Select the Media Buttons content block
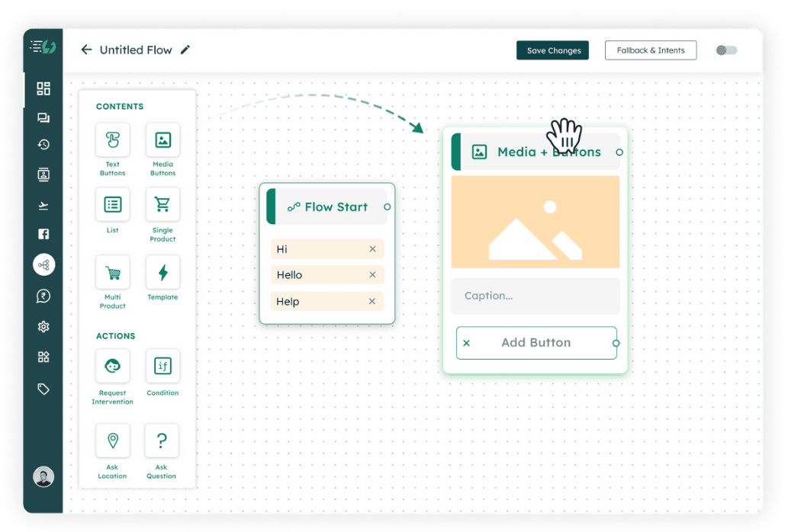Screen dimensions: 785x532 (x=162, y=140)
